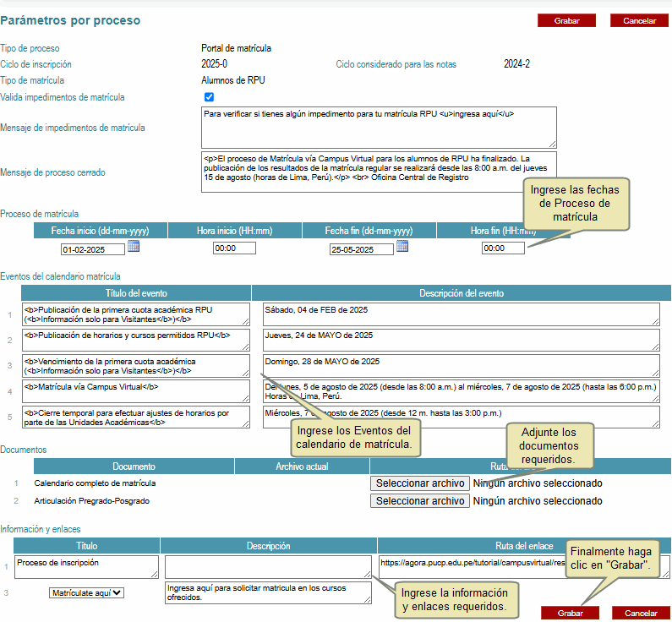672x622 pixels.
Task: Open calendar picker for Fecha inicio
Action: pos(134,246)
